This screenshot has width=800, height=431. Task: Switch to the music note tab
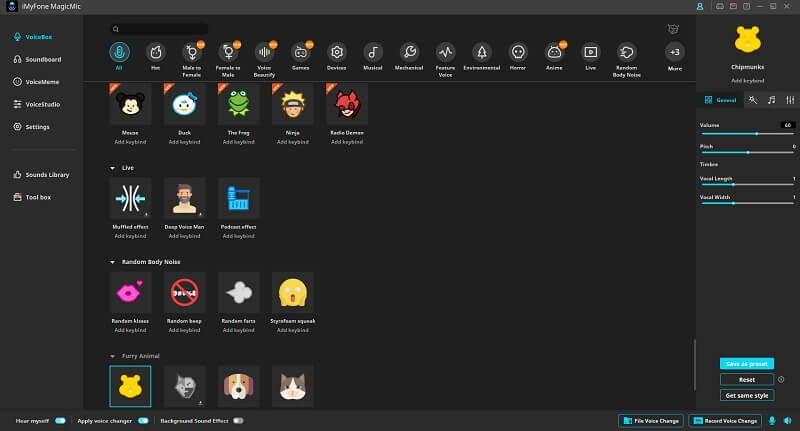(771, 100)
